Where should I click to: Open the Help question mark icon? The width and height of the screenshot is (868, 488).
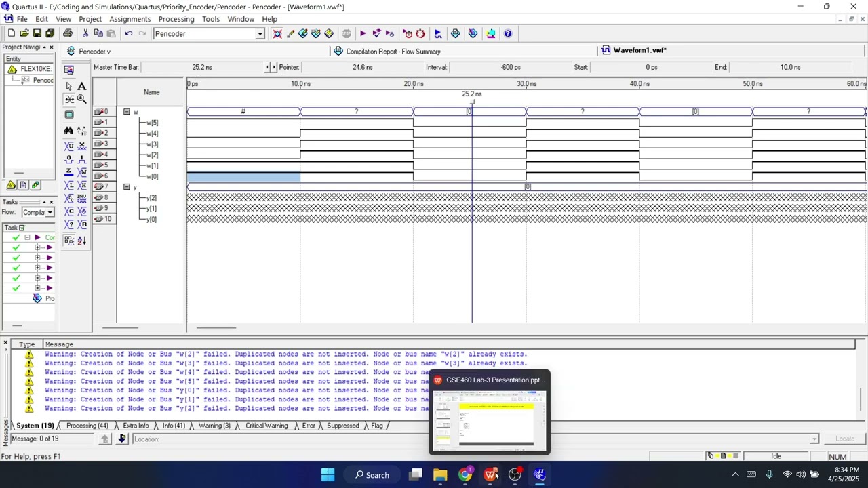click(x=508, y=33)
